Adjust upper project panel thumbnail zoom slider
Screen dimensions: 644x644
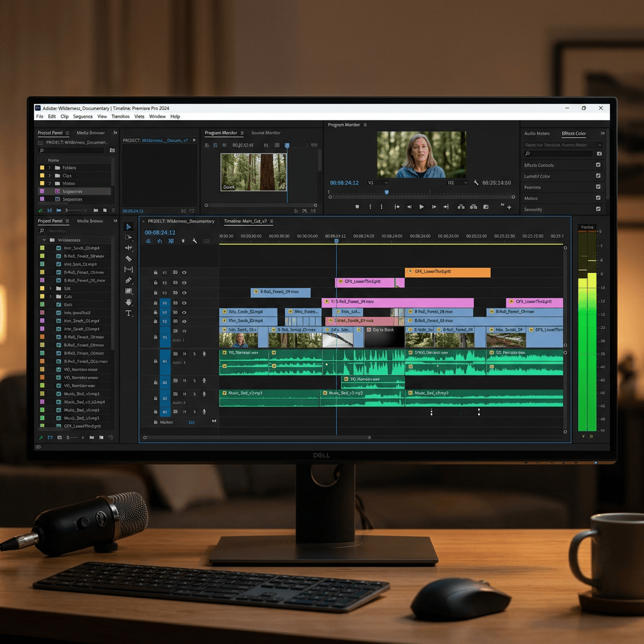click(x=76, y=210)
